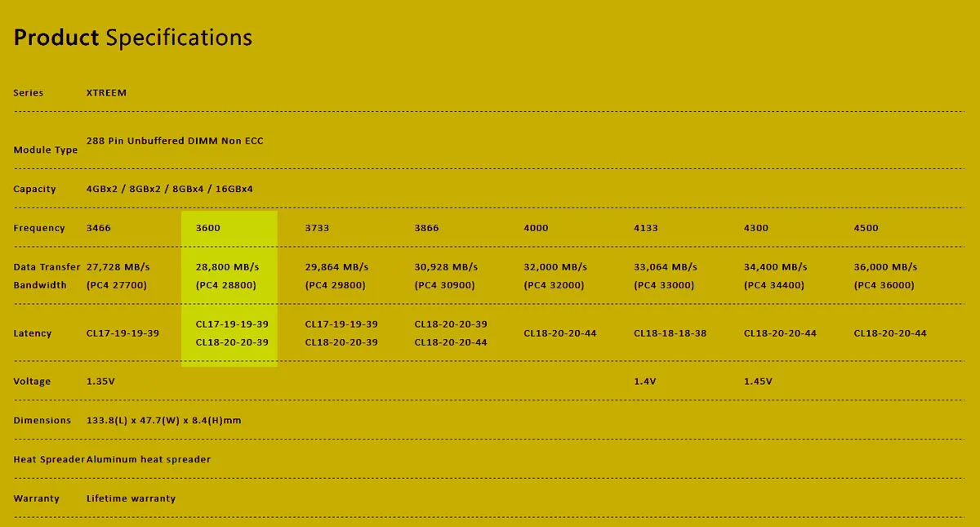
Task: Click frequency value 3733
Action: point(317,228)
